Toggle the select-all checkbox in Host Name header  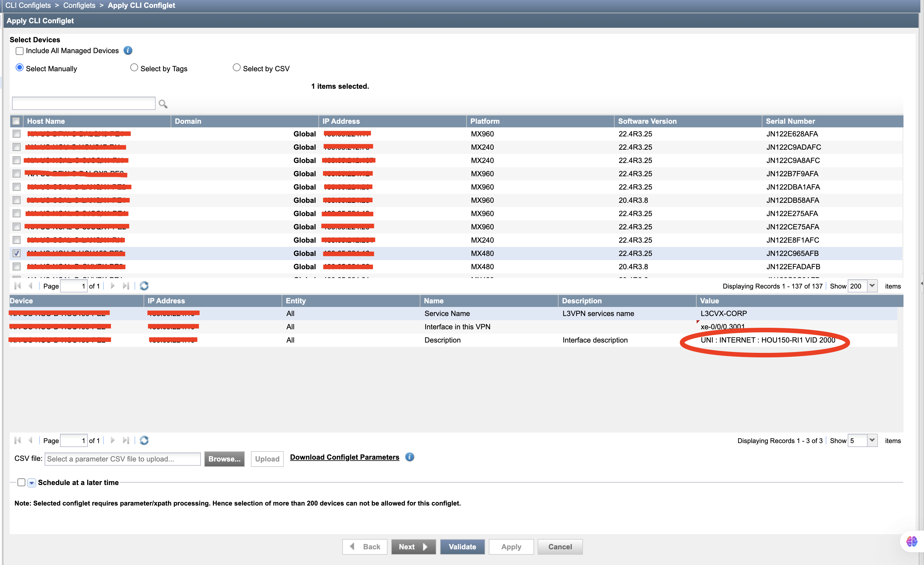coord(16,121)
